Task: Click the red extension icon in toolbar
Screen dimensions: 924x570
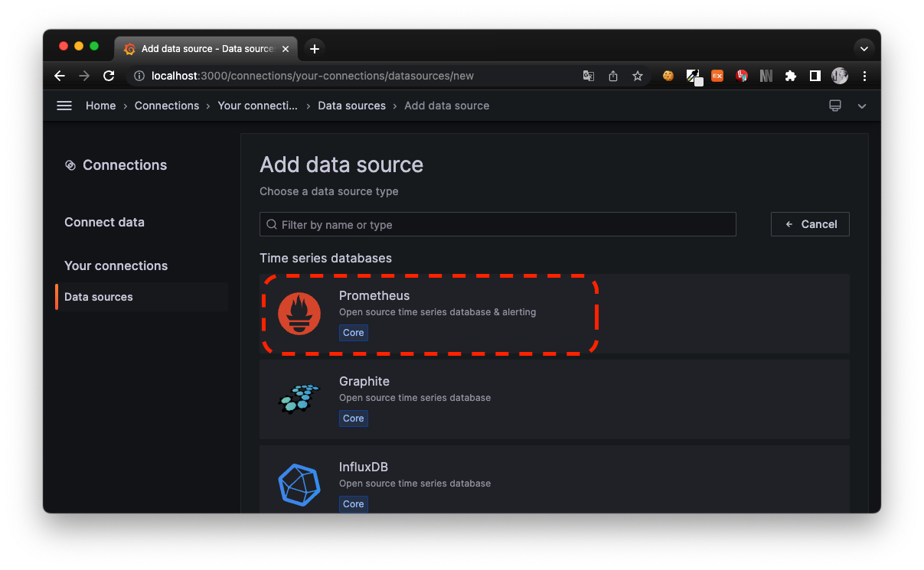Action: click(742, 76)
